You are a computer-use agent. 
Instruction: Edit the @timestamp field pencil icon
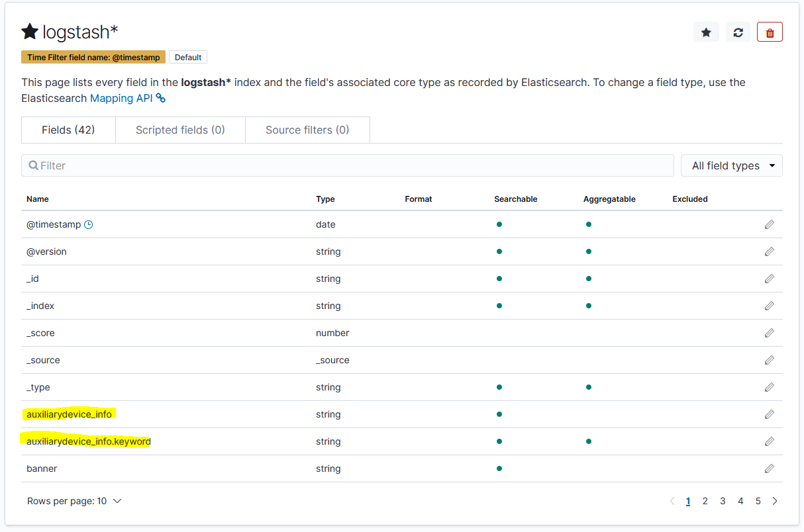click(769, 224)
